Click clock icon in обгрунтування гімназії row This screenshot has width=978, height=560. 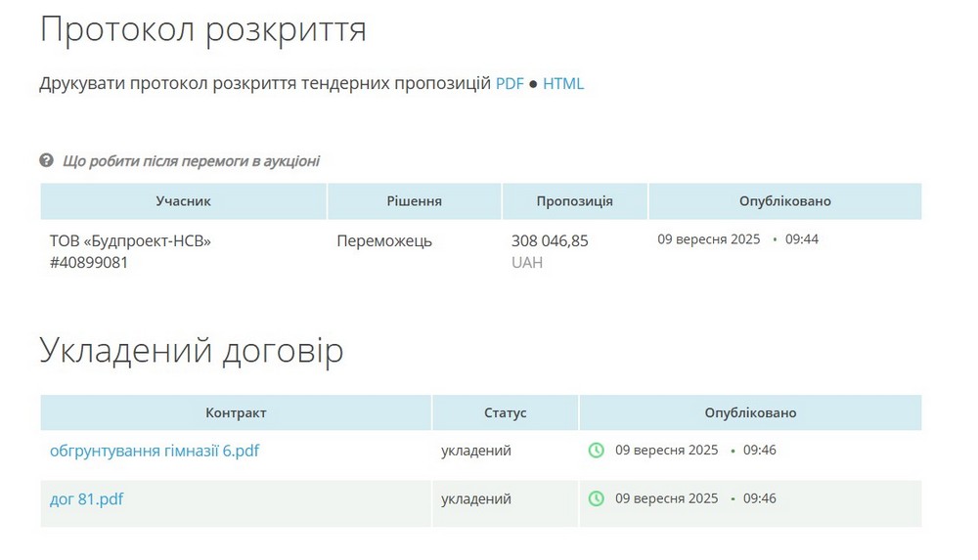click(597, 450)
